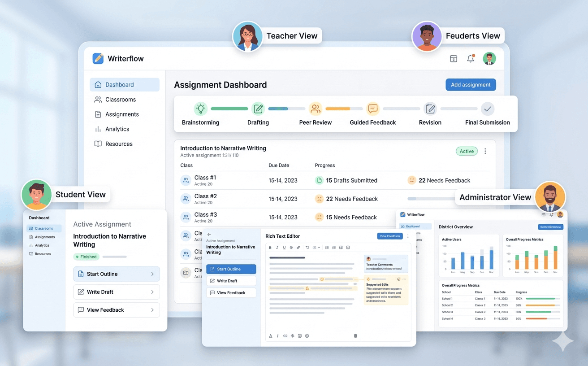Select the Underline icon in the editor
Screen dimensions: 588x366
tap(284, 247)
